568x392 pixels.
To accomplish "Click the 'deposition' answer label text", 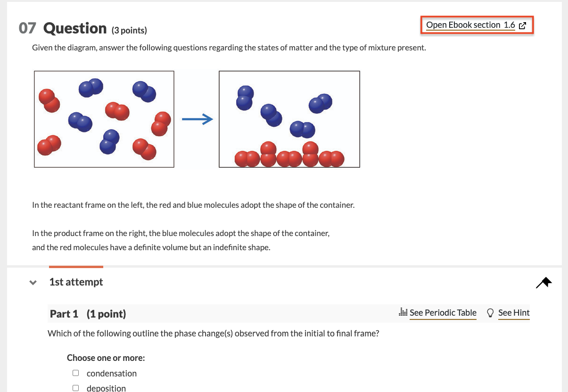I will coord(106,388).
